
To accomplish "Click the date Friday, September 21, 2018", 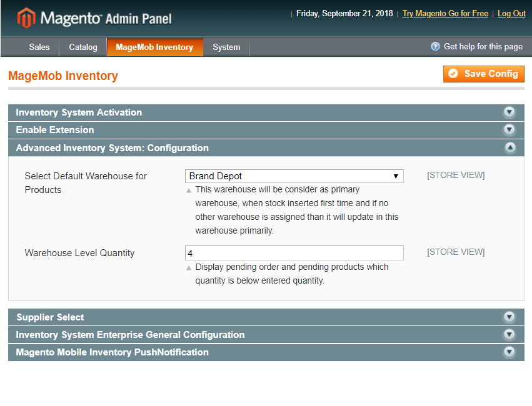I will coord(344,14).
